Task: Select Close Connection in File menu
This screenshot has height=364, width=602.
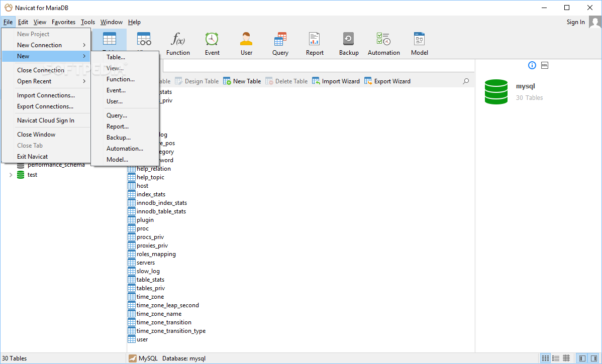Action: (x=46, y=70)
